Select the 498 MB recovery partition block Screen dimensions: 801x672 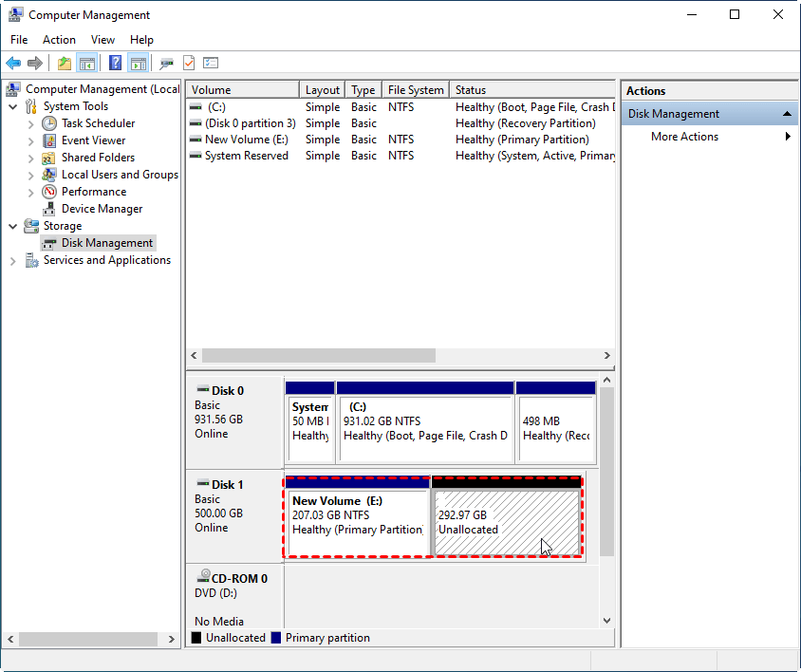[x=556, y=422]
